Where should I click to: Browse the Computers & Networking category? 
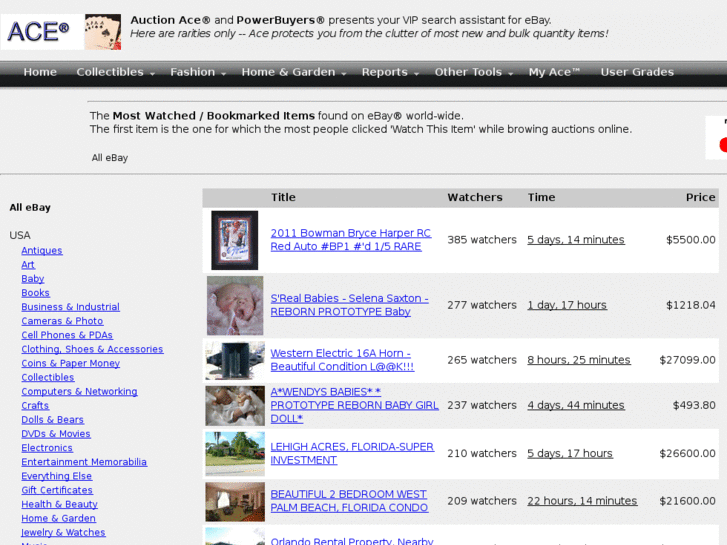[x=79, y=391]
